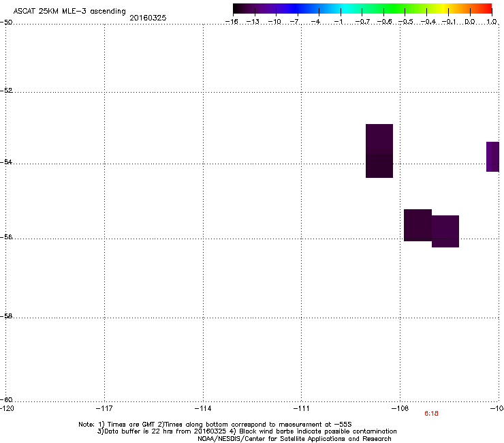Click the note line "3)Data buffer is 22 hrs"

pos(247,431)
